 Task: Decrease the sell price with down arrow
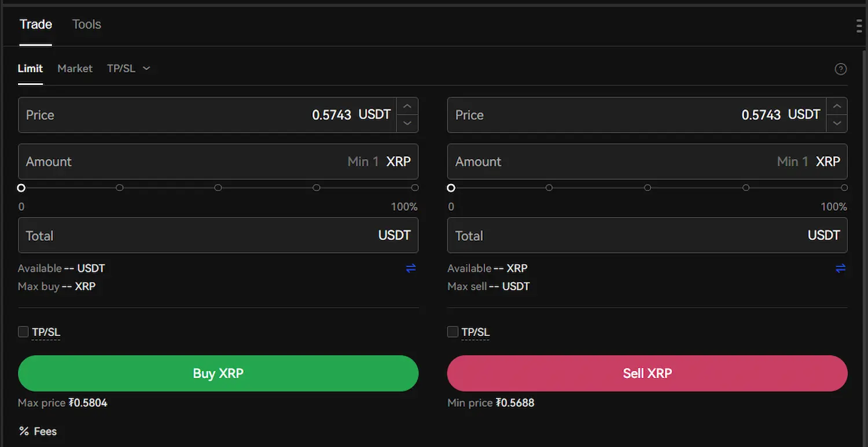coord(837,123)
